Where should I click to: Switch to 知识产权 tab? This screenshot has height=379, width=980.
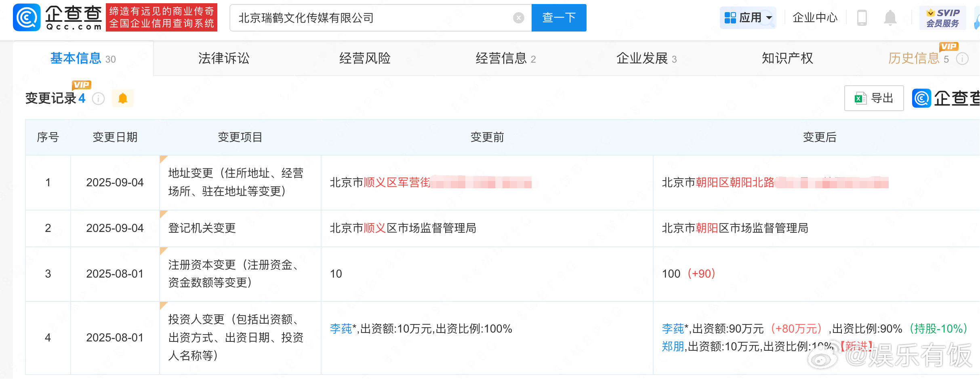click(x=787, y=59)
